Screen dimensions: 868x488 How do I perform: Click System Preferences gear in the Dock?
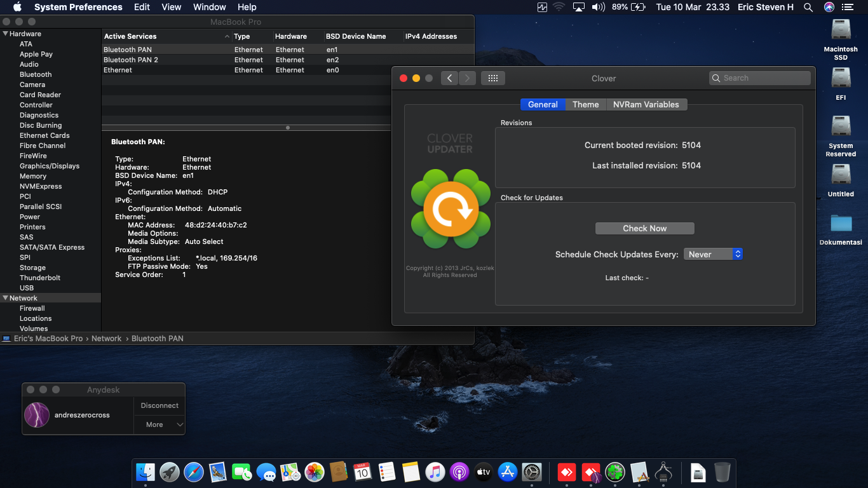click(531, 472)
